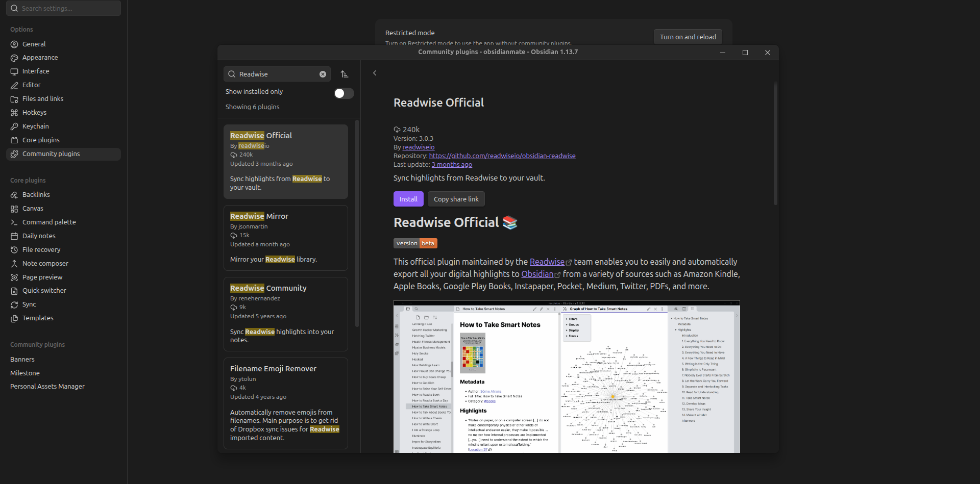Image resolution: width=980 pixels, height=484 pixels.
Task: Click the Backlinks icon
Action: tap(14, 195)
